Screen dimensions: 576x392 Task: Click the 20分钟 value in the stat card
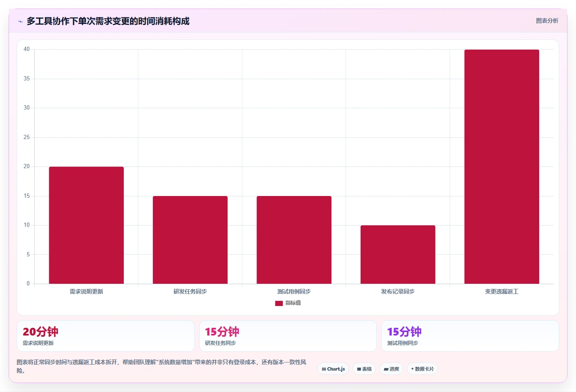pyautogui.click(x=40, y=332)
